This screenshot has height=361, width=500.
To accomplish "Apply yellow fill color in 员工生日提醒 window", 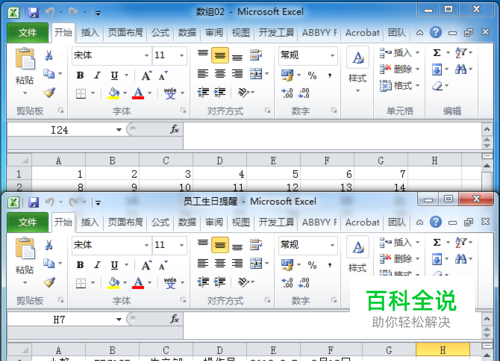I will pos(114,283).
